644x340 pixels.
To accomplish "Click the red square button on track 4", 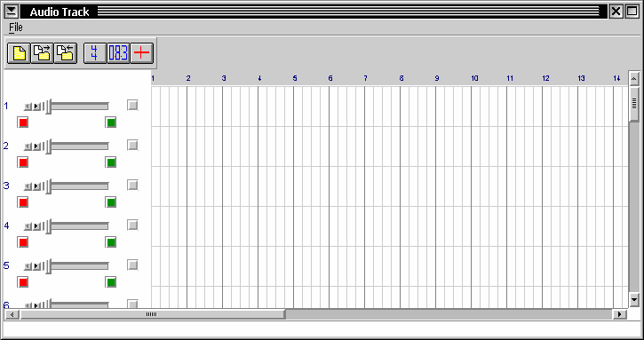I will point(22,241).
